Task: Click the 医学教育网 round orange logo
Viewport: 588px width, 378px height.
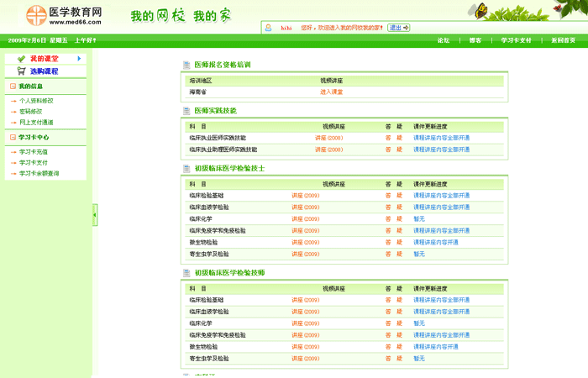Action: pyautogui.click(x=36, y=15)
